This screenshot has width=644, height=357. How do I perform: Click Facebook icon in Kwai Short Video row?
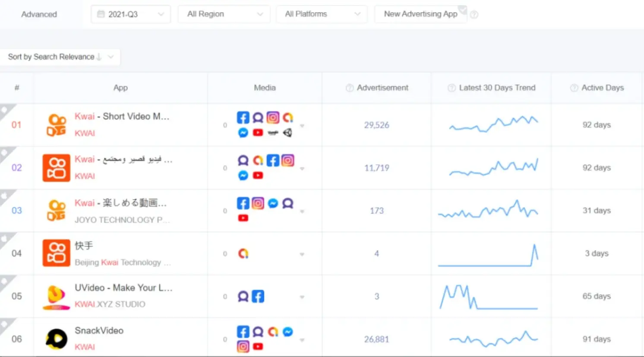coord(243,118)
